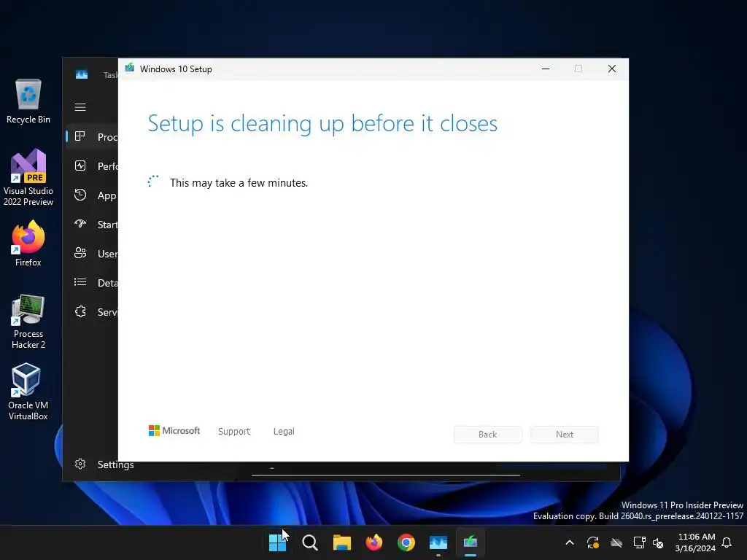Select Performance icon in Task Manager sidebar

point(80,166)
